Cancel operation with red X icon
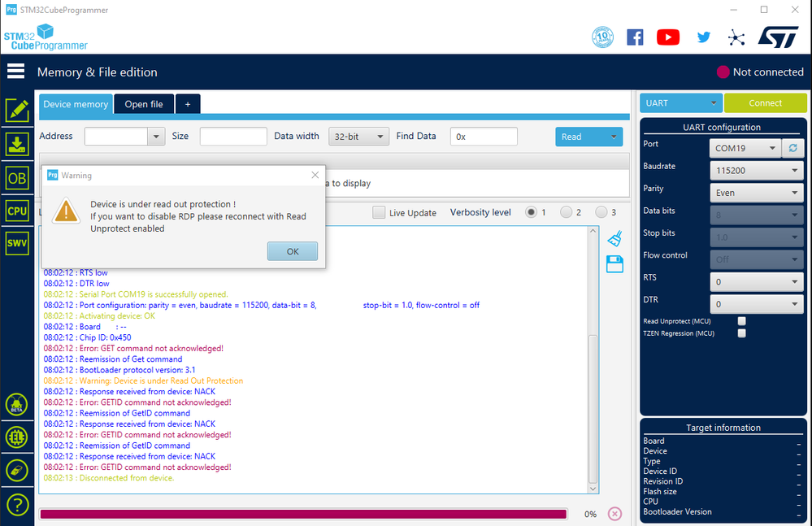The width and height of the screenshot is (812, 526). [614, 514]
